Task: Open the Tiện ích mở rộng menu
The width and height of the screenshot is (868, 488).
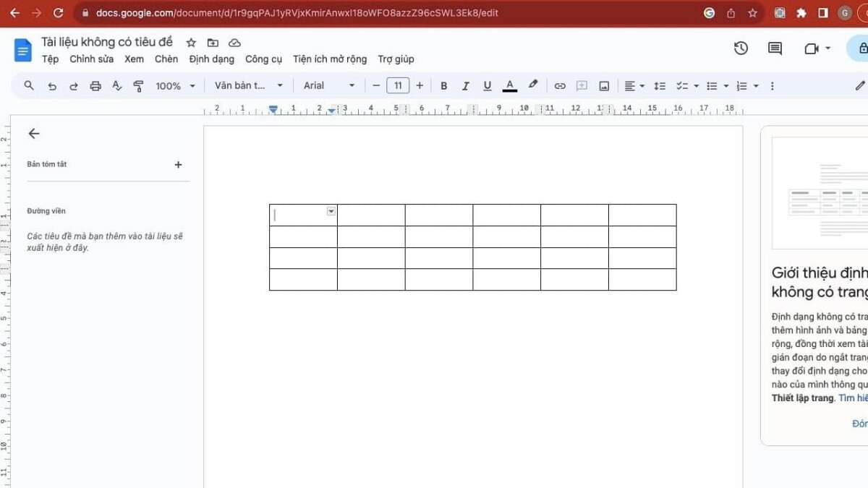Action: (x=330, y=59)
